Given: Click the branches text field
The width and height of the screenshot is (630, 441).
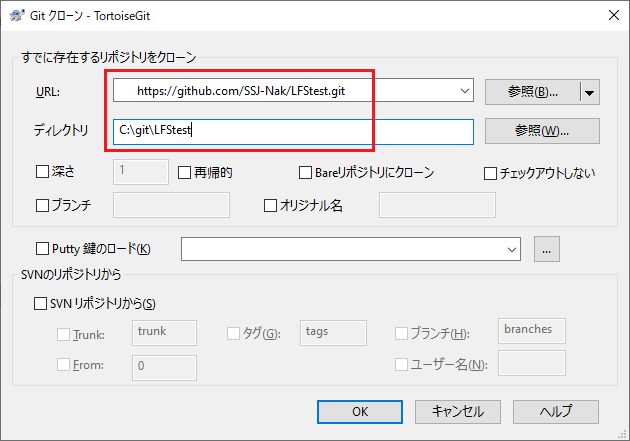Looking at the screenshot, I should point(532,331).
